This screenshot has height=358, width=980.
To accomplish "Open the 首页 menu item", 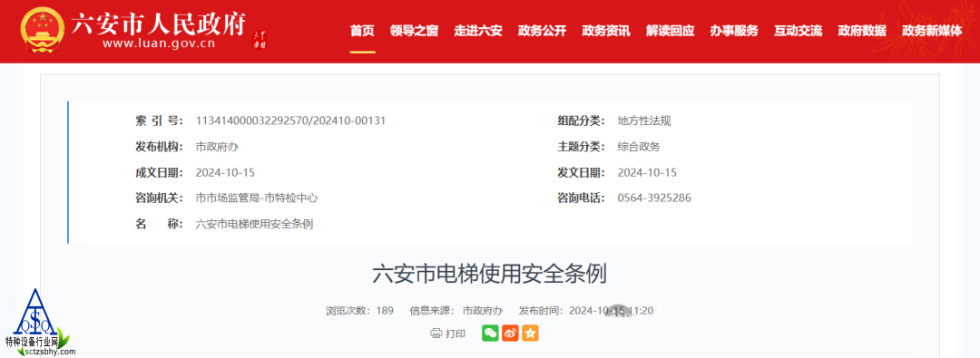I will (362, 31).
